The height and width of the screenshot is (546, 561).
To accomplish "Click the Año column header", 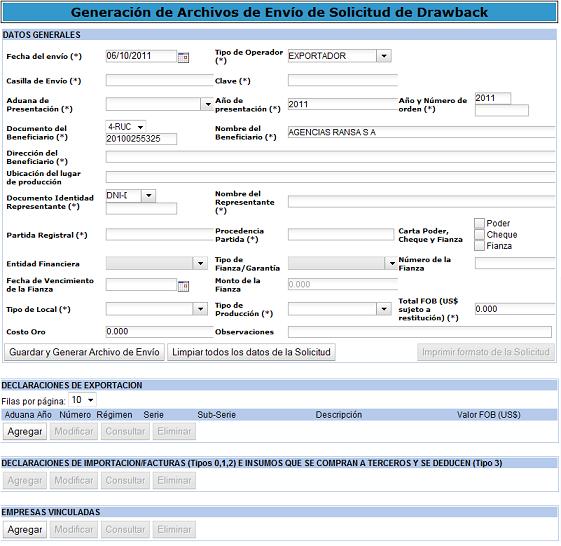I will coord(44,415).
